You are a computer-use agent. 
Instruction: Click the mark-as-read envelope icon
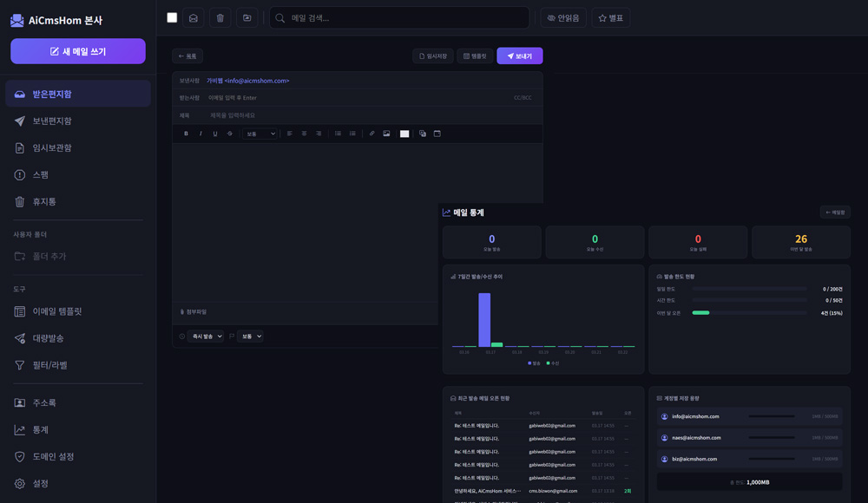194,18
